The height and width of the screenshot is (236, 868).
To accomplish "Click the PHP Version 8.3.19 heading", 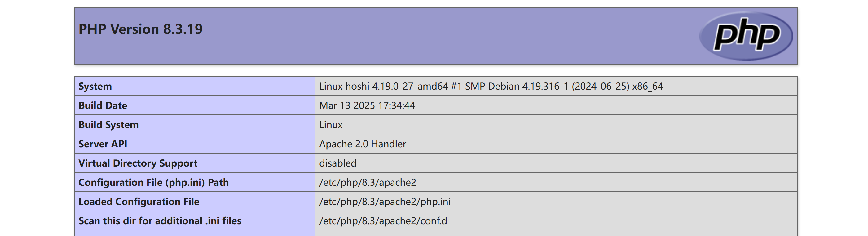I will (140, 29).
